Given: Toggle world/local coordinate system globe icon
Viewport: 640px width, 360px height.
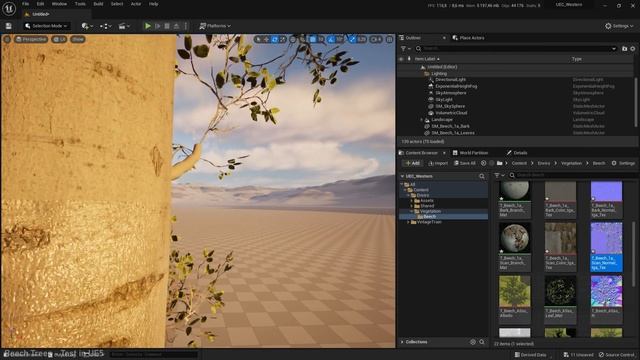Looking at the screenshot, I should coord(293,40).
